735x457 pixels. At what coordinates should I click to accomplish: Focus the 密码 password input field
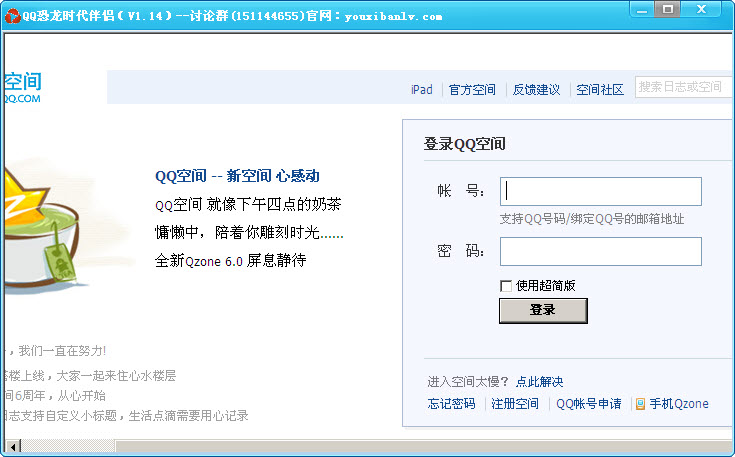[x=601, y=251]
